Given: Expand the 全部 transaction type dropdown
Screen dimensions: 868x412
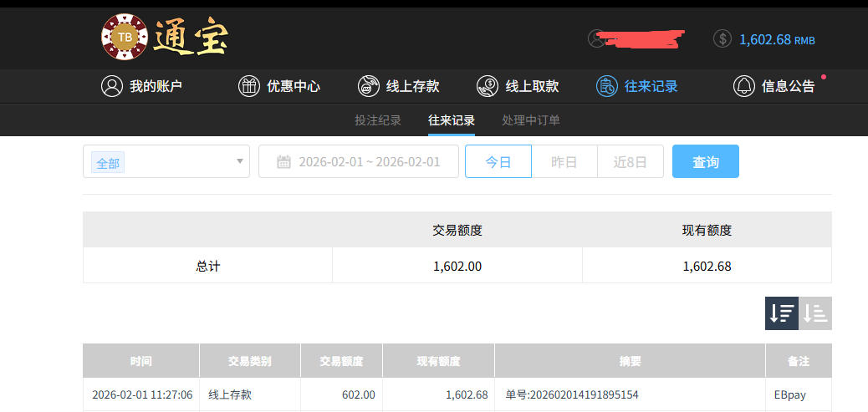Looking at the screenshot, I should tap(166, 162).
